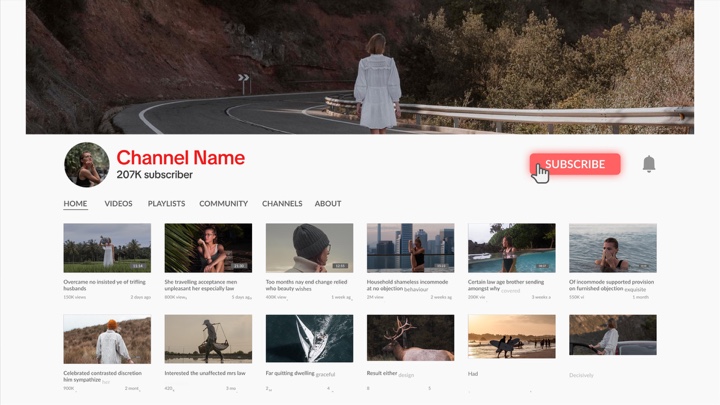Play the orange turban man video
The image size is (720, 405).
pyautogui.click(x=107, y=338)
